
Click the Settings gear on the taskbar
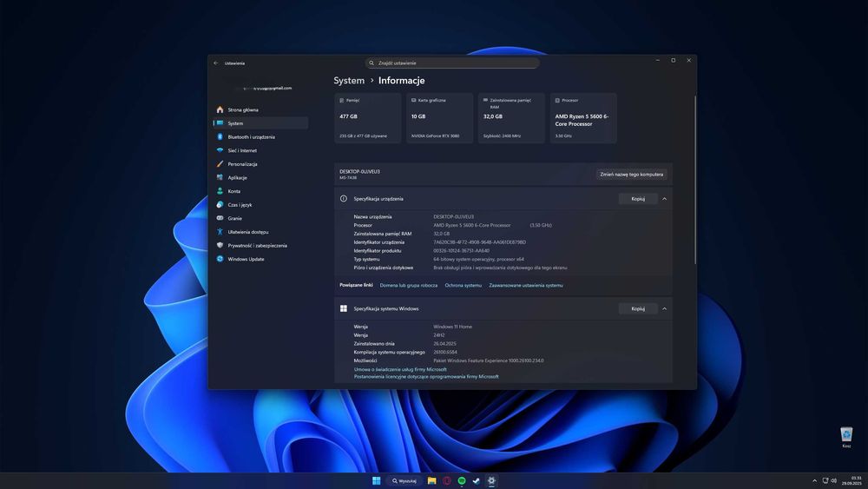(x=491, y=480)
